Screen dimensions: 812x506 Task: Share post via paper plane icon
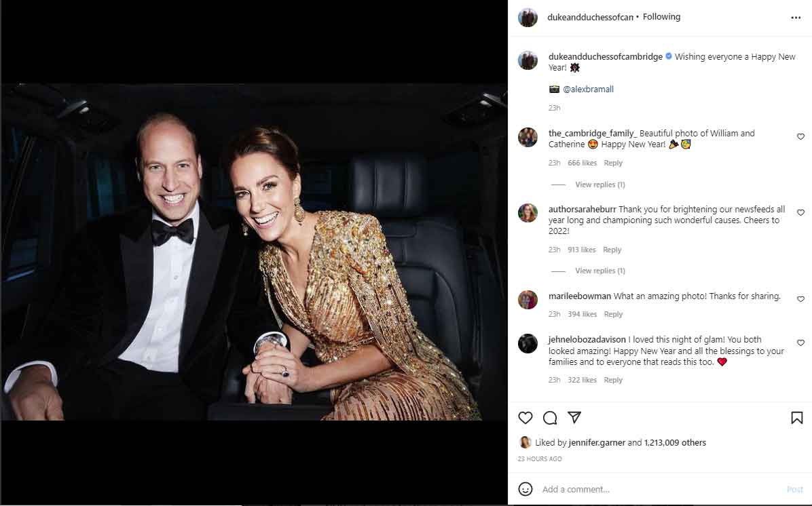pos(574,418)
